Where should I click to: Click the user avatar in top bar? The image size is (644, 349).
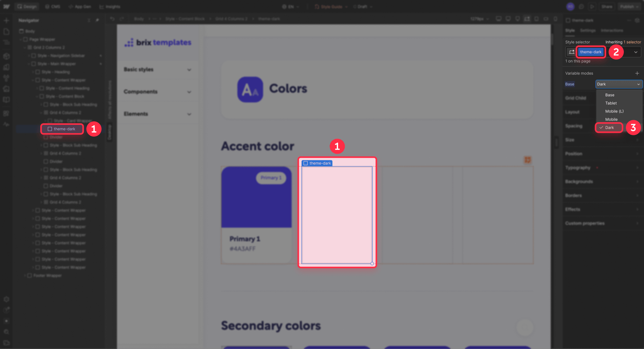coord(570,6)
